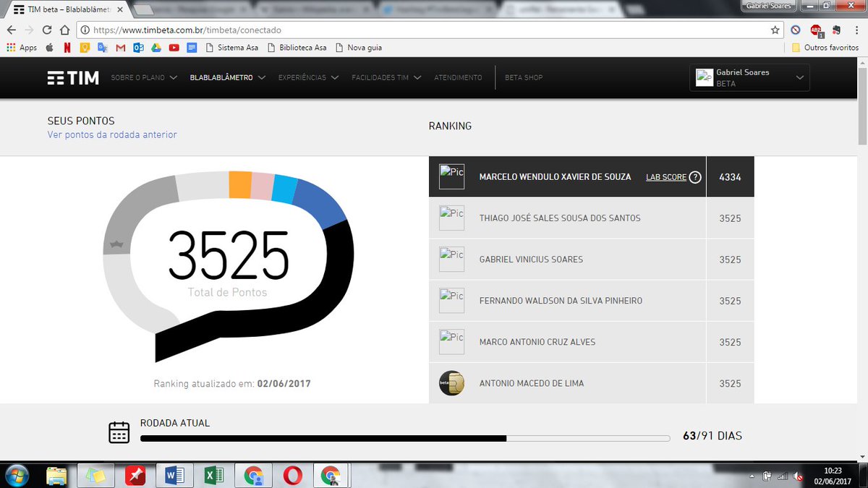Open the Sistema Asa bookmark
Viewport: 868px width, 488px height.
pyautogui.click(x=231, y=48)
